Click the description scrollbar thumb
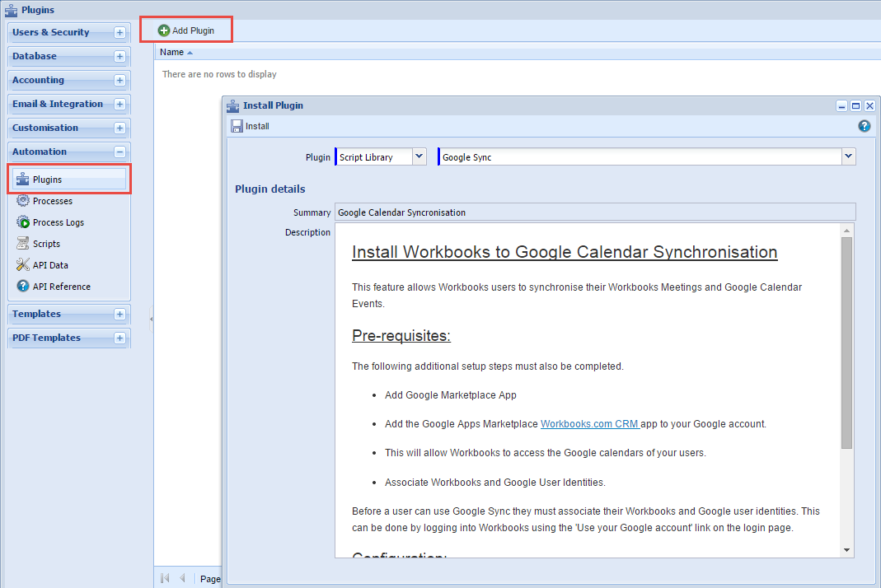The height and width of the screenshot is (588, 881). coord(846,343)
